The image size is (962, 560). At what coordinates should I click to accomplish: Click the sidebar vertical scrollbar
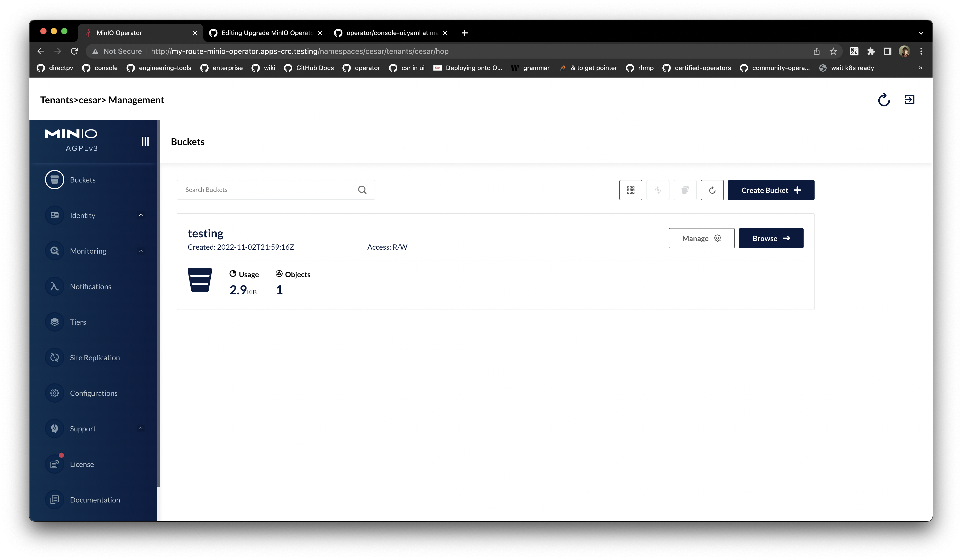coord(158,304)
